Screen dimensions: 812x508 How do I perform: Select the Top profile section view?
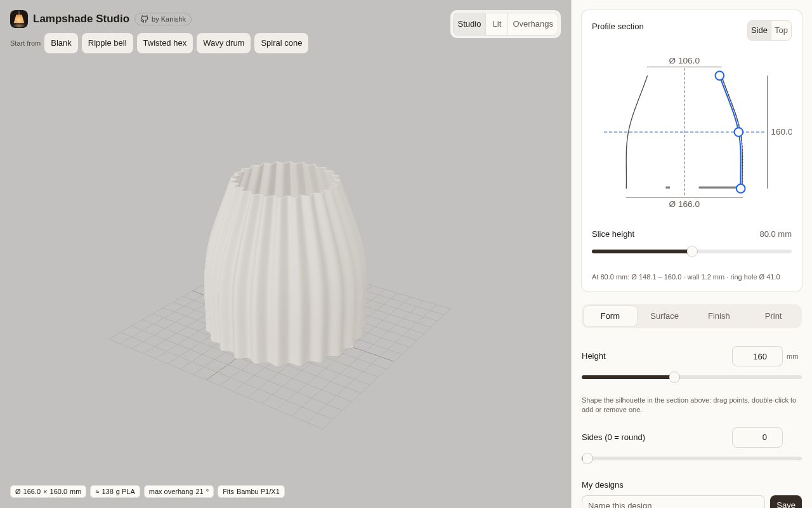781,30
